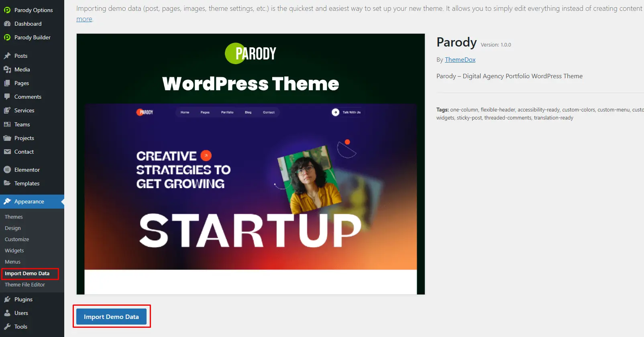644x337 pixels.
Task: Click the Comments speech bubble icon
Action: [7, 97]
